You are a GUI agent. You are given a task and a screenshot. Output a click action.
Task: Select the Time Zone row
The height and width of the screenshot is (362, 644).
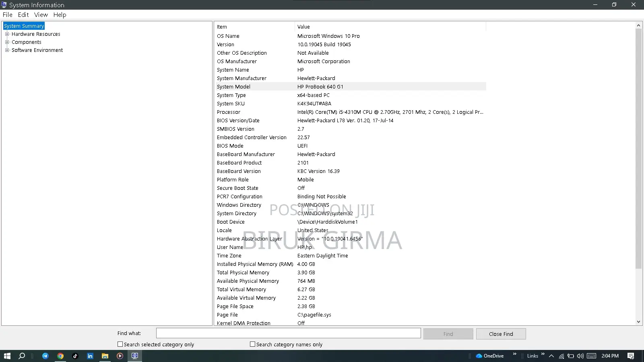click(350, 256)
